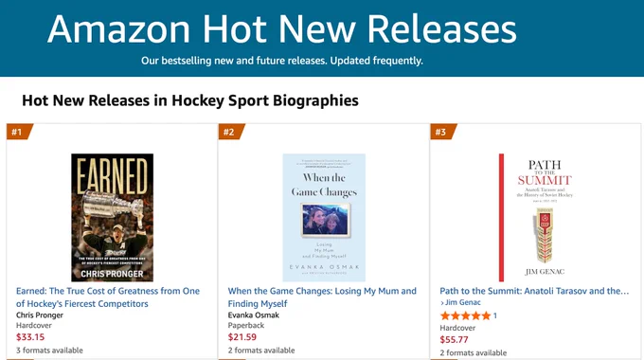Click the $33.15 price

[30, 337]
